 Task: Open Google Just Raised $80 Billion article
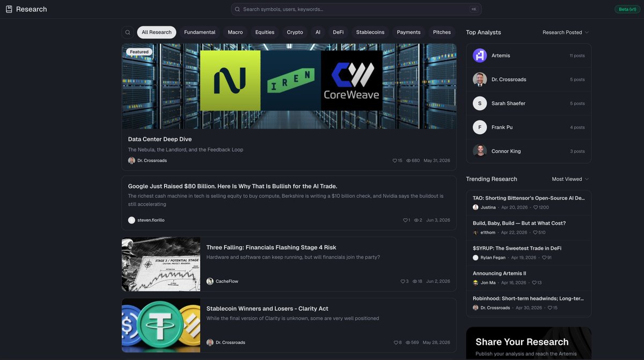click(232, 186)
